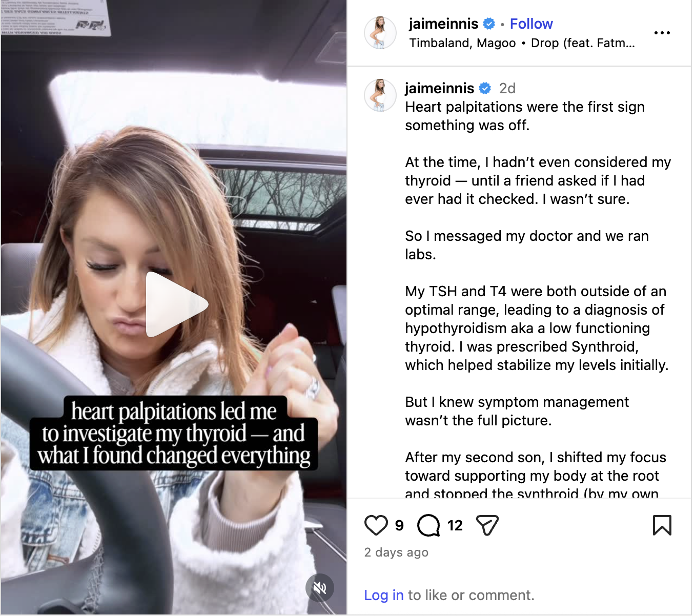
Task: Open jaimeinnis username link in caption
Action: point(439,88)
